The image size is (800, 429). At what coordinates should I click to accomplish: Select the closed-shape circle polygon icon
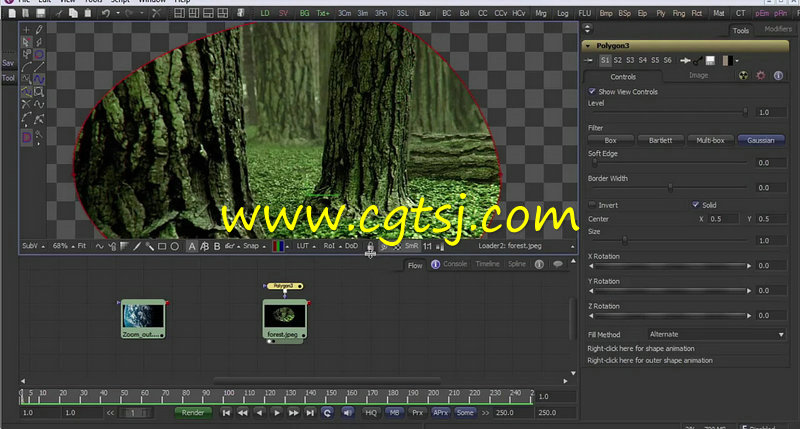pyautogui.click(x=39, y=55)
